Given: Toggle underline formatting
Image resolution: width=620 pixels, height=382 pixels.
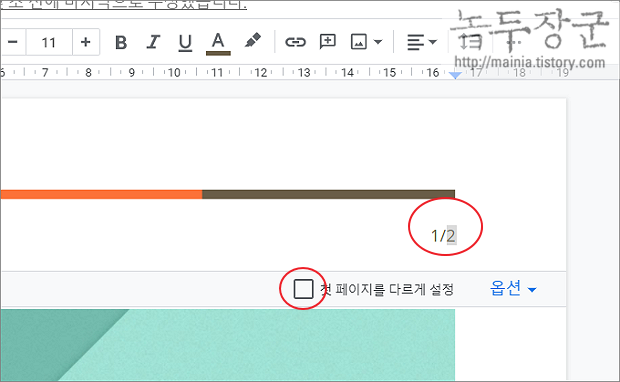Looking at the screenshot, I should [x=185, y=42].
